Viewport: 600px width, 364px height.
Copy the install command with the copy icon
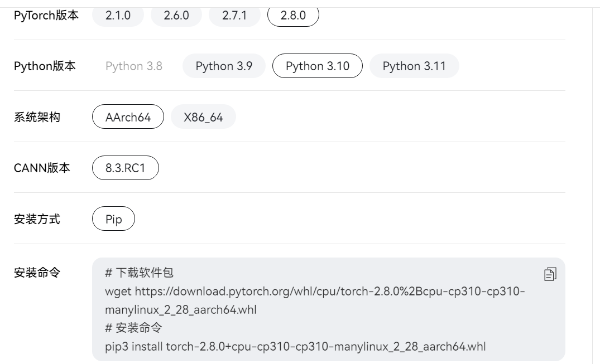(x=550, y=274)
